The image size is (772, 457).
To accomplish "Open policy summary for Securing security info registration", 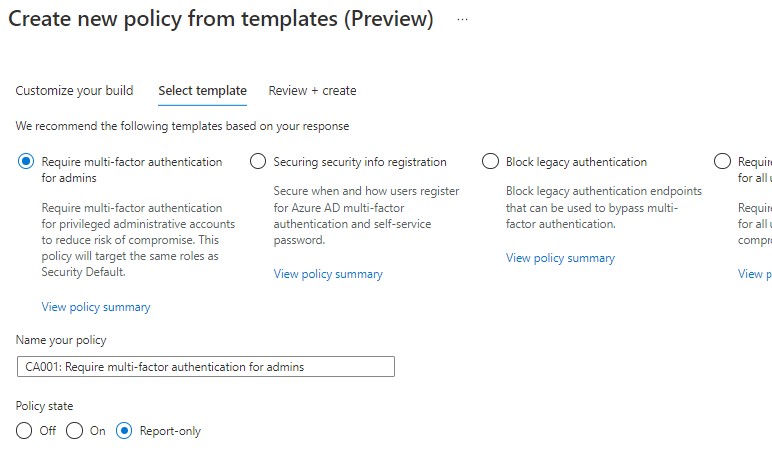I will 328,274.
